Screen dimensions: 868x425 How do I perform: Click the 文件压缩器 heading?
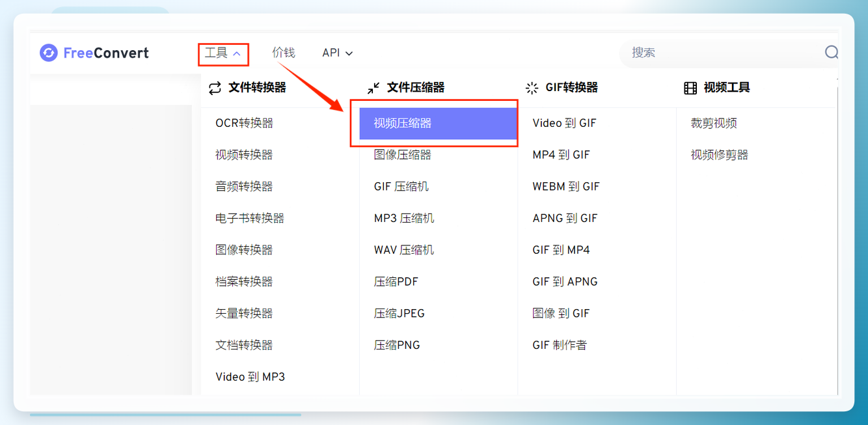[416, 88]
